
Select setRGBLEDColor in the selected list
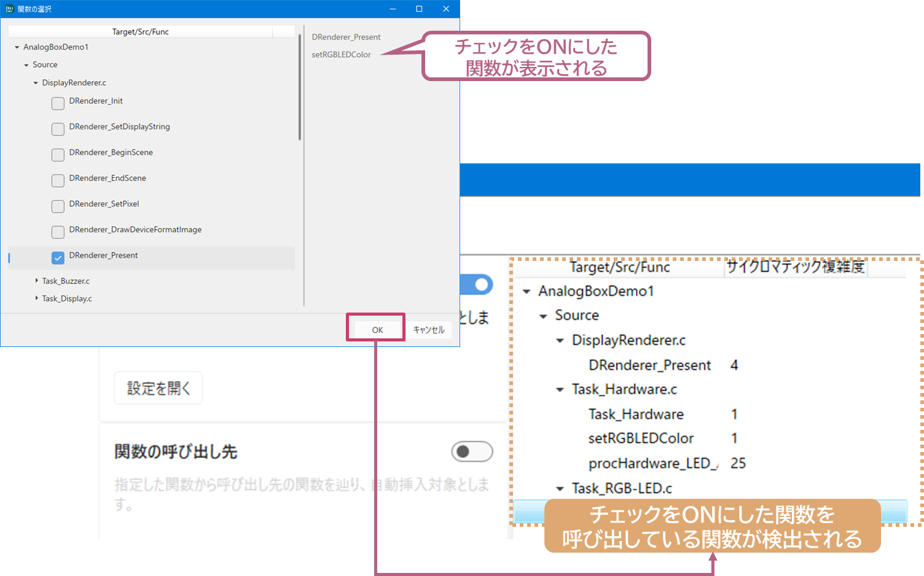(341, 55)
